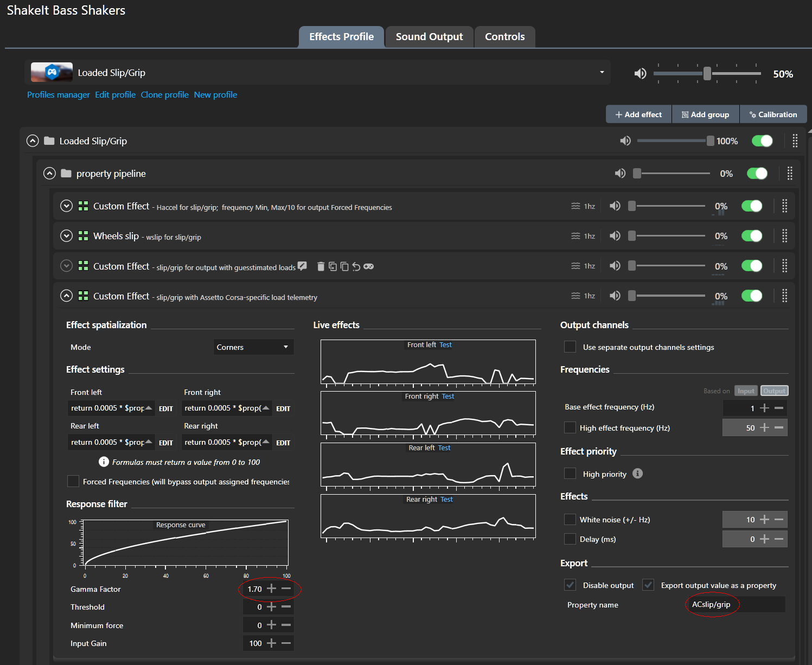Click the edit-comment icon beside guesstimated loads

click(x=303, y=266)
